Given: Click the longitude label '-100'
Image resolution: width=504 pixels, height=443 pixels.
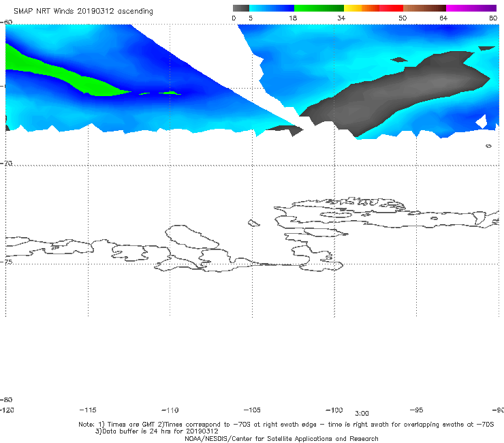Looking at the screenshot, I should coord(334,410).
